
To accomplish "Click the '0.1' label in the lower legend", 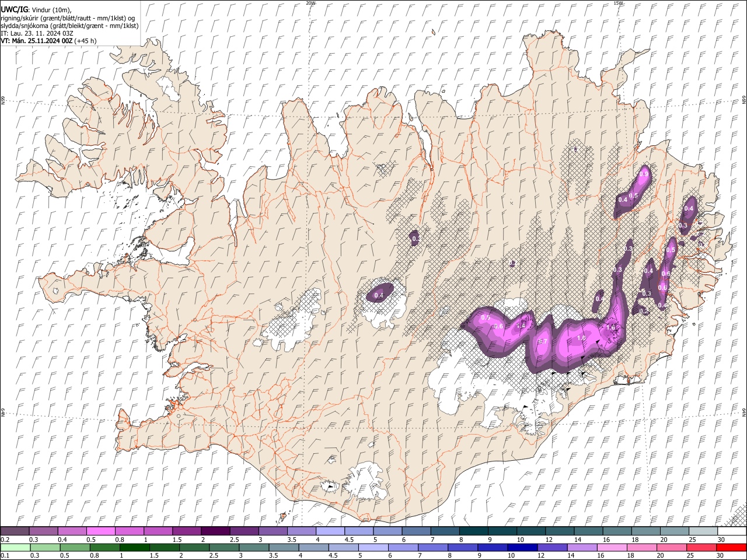I will 5,555.
